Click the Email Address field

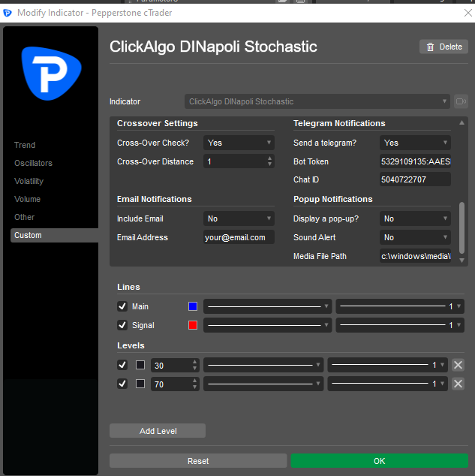239,237
